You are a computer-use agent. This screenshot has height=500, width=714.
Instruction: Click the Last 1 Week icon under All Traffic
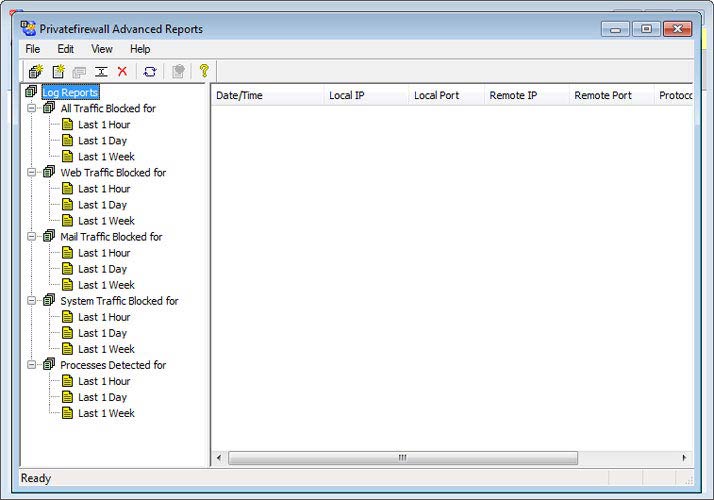pyautogui.click(x=67, y=156)
